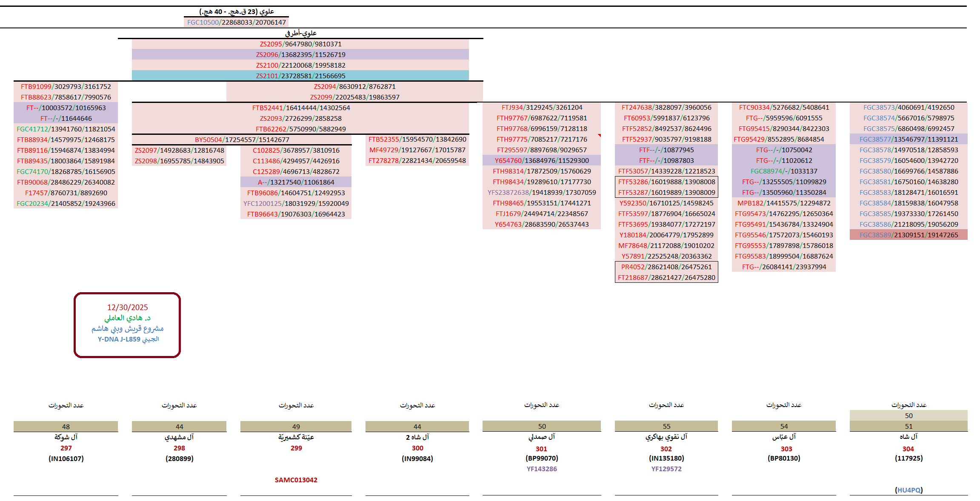Click the SAMC013042 label

(296, 480)
